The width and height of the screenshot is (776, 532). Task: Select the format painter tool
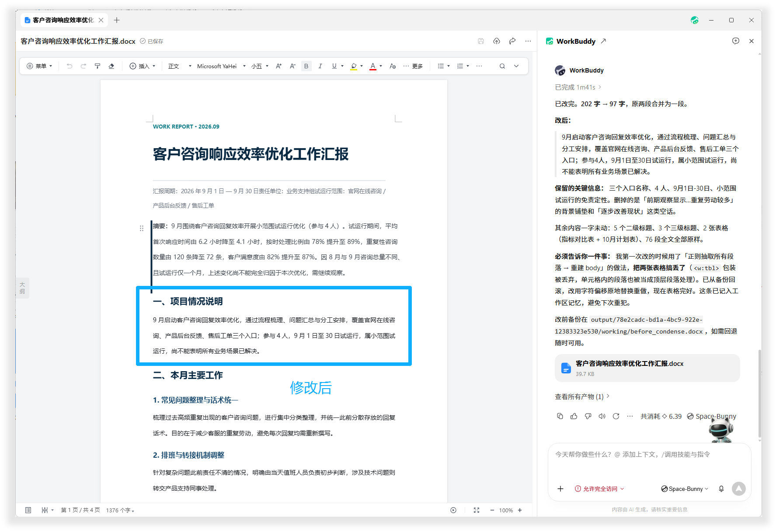click(x=97, y=66)
